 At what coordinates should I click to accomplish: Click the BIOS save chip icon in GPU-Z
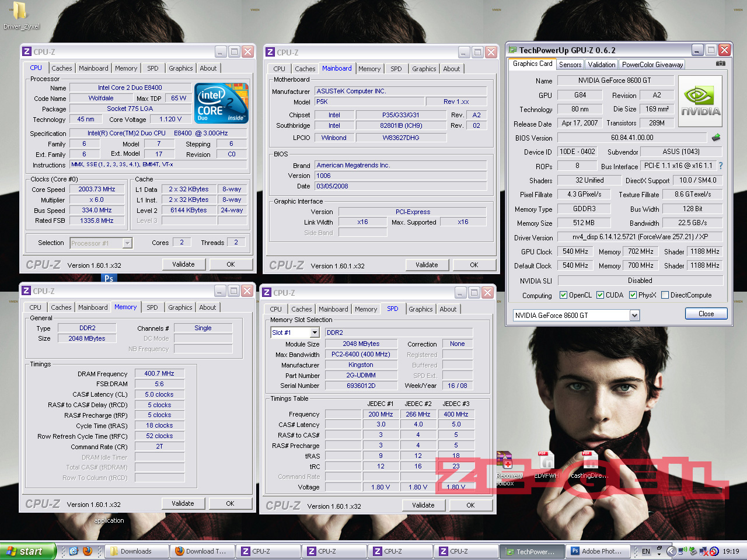pos(716,138)
